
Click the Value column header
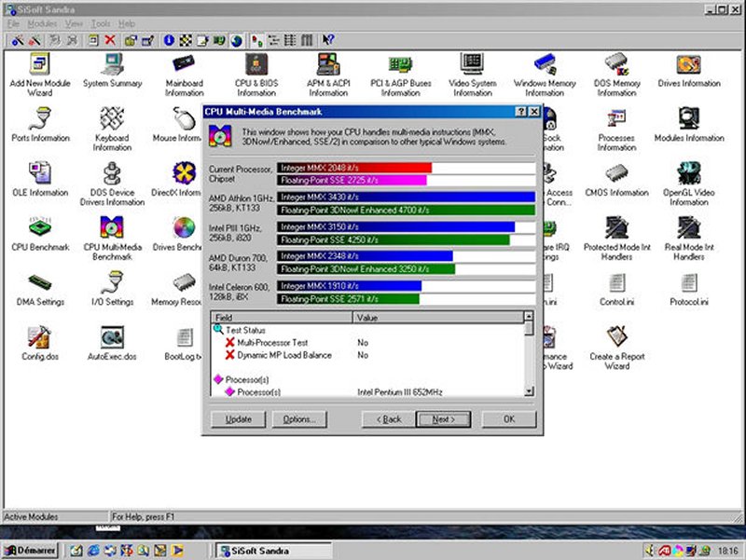438,317
